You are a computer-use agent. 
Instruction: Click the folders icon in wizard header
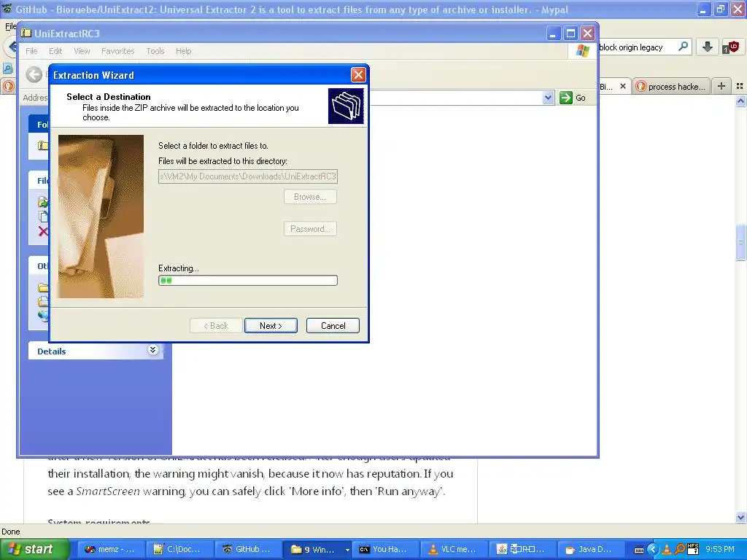click(346, 106)
